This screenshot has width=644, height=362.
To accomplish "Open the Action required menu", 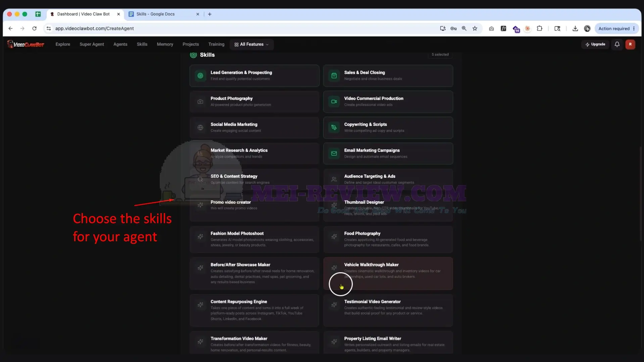I will tap(616, 29).
